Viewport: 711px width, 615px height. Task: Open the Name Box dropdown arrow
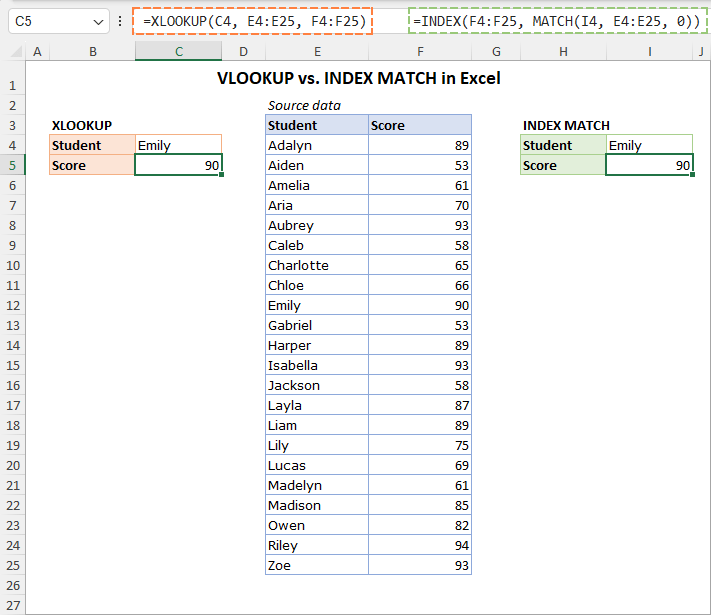pyautogui.click(x=98, y=22)
